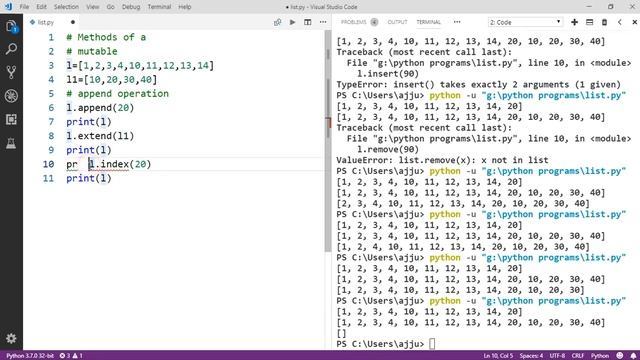
Task: Open the Manage gear menu
Action: [x=11, y=338]
